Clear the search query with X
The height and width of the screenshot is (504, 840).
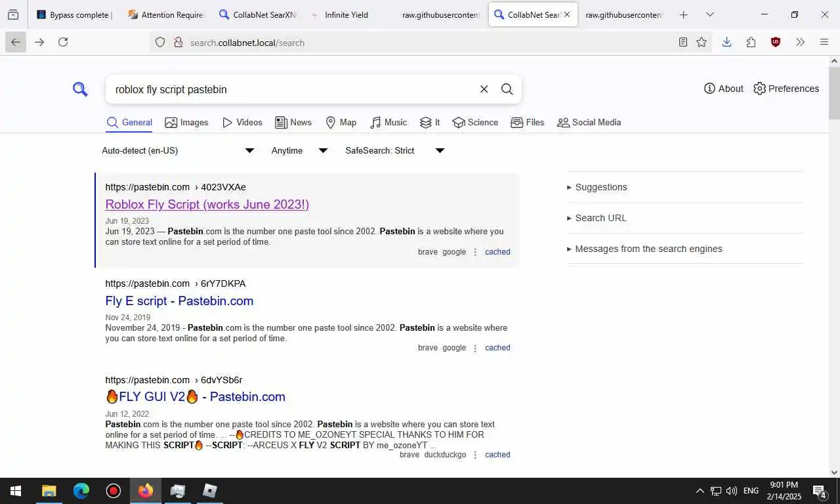484,89
